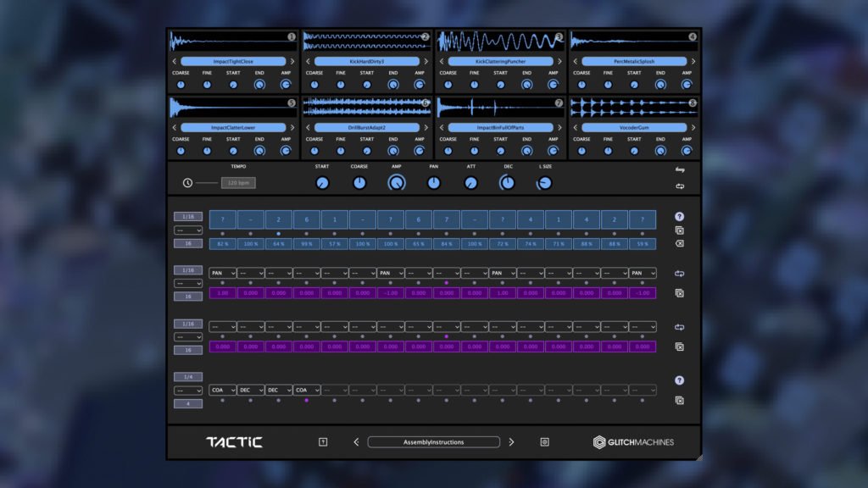Image resolution: width=868 pixels, height=488 pixels.
Task: Click the question mark box icon beside the preset name
Action: 323,441
